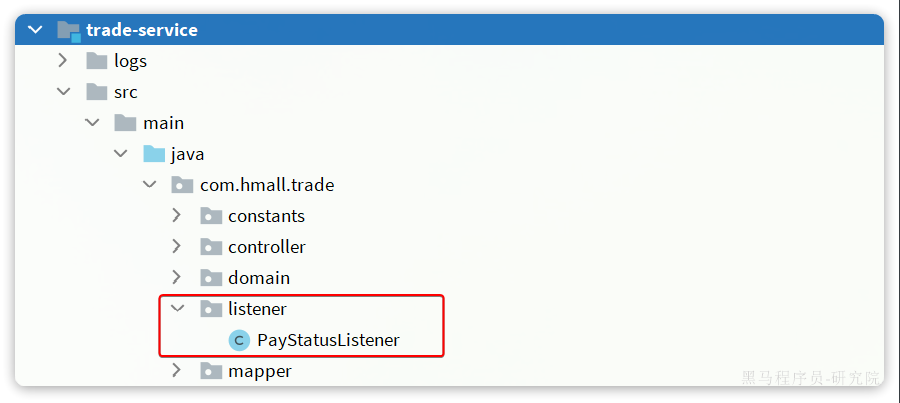Click the blue java source folder icon
The height and width of the screenshot is (403, 900).
tap(154, 154)
